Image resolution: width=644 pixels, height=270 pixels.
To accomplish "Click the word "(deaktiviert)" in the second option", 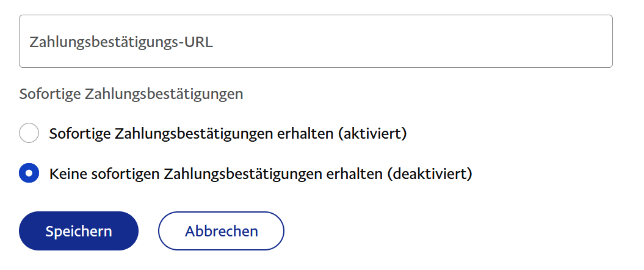I will click(429, 173).
